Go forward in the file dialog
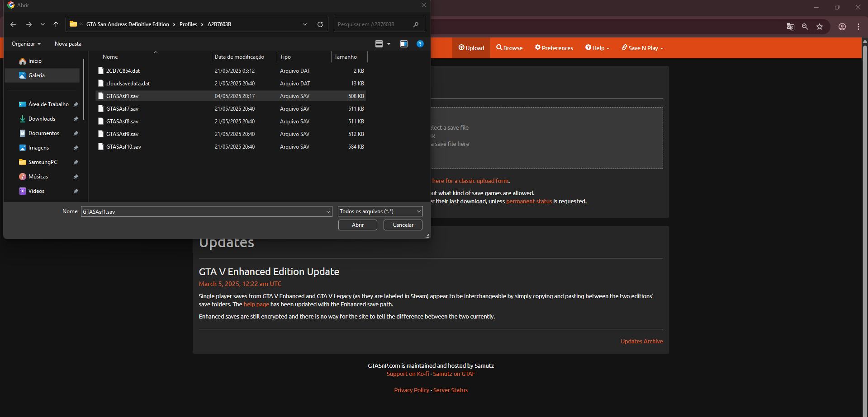This screenshot has width=868, height=417. [29, 24]
